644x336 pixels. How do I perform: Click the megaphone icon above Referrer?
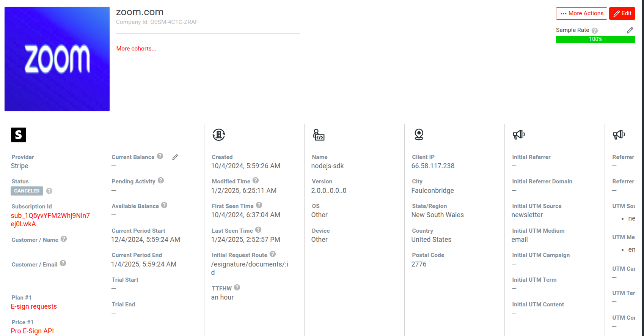coord(619,134)
